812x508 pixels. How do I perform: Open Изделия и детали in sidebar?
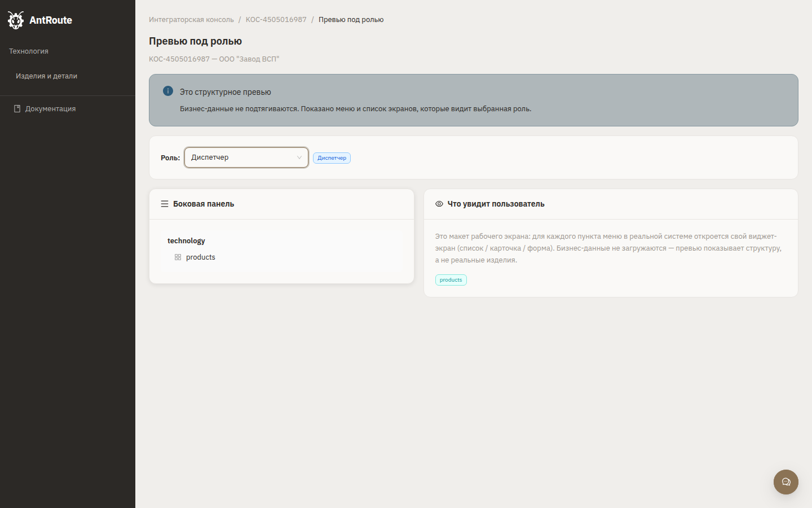pyautogui.click(x=46, y=76)
